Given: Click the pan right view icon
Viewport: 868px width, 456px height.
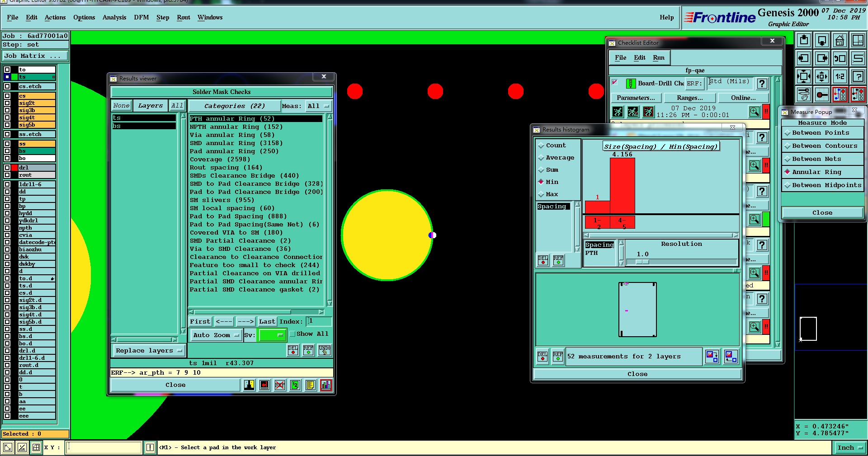Looking at the screenshot, I should point(822,58).
